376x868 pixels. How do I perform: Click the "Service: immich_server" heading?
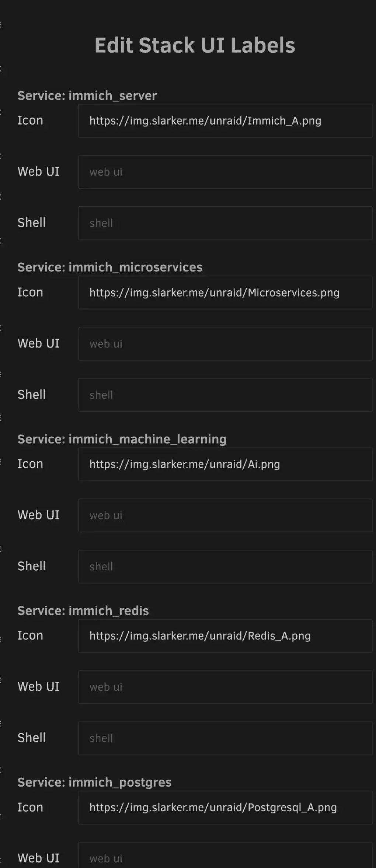(x=87, y=96)
